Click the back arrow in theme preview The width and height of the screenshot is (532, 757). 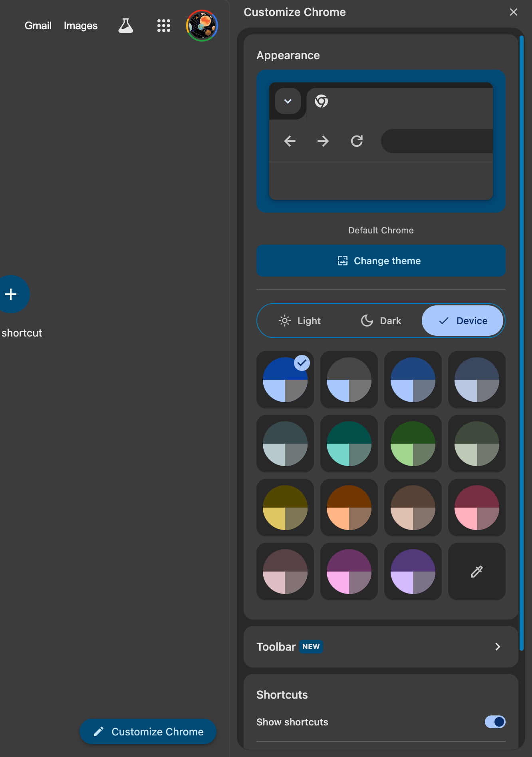(x=290, y=141)
